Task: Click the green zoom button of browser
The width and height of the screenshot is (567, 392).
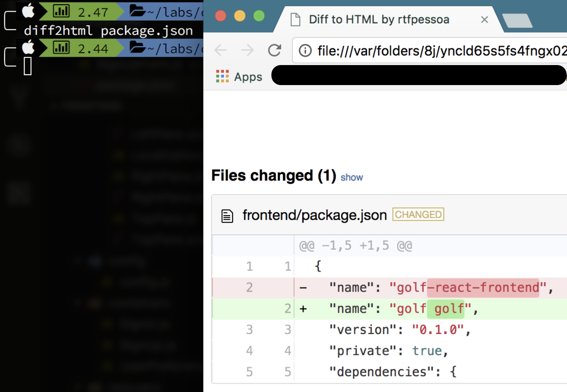Action: pyautogui.click(x=259, y=16)
